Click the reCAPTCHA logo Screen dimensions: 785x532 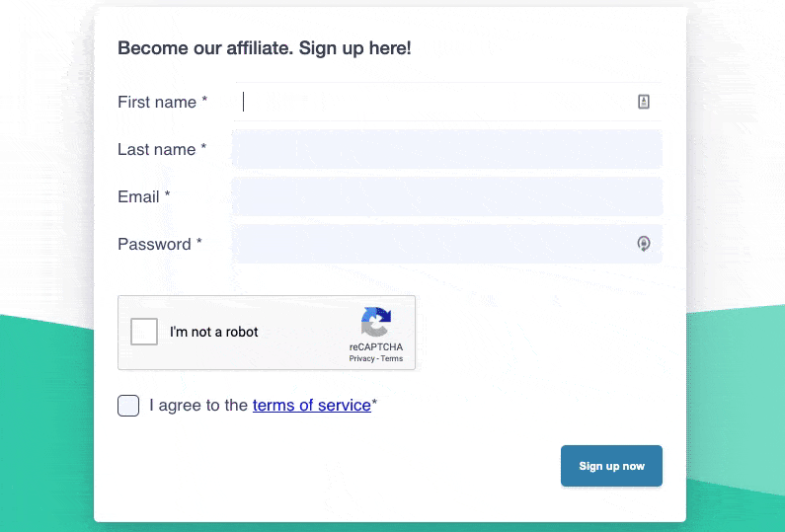(x=376, y=323)
